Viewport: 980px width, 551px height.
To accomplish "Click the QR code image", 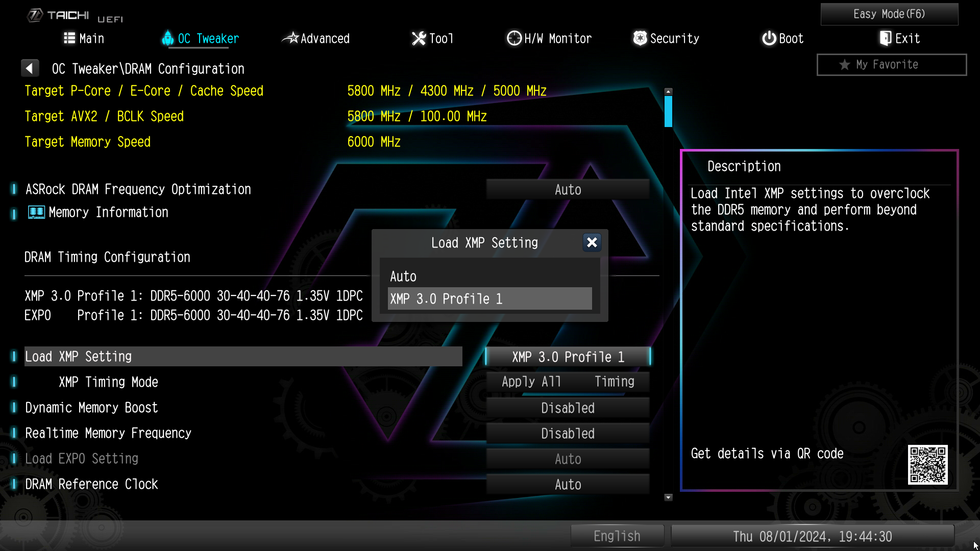I will 927,464.
